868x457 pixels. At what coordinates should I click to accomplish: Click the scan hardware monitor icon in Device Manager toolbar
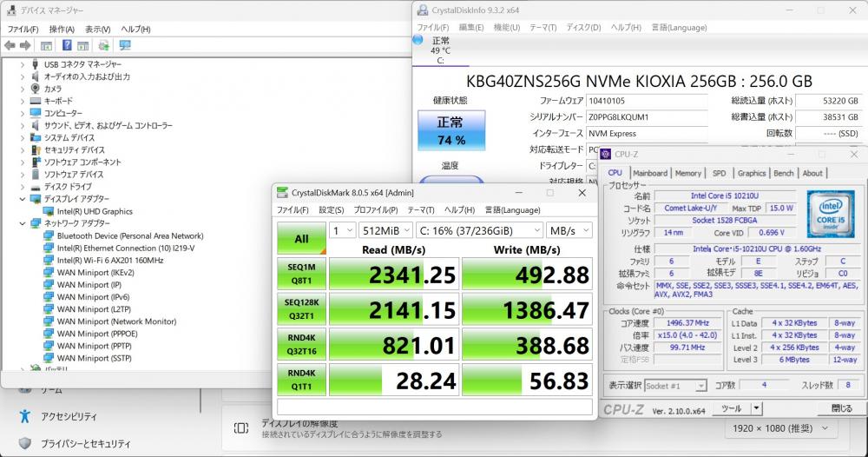pos(124,45)
